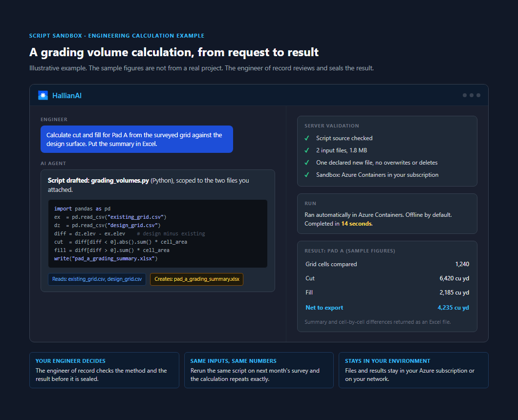Click the RESULT: PAD A (SAMPLE FIGURES) heading

(350, 251)
